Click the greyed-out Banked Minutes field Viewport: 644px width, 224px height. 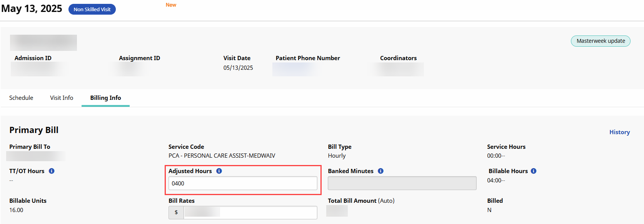coord(402,183)
